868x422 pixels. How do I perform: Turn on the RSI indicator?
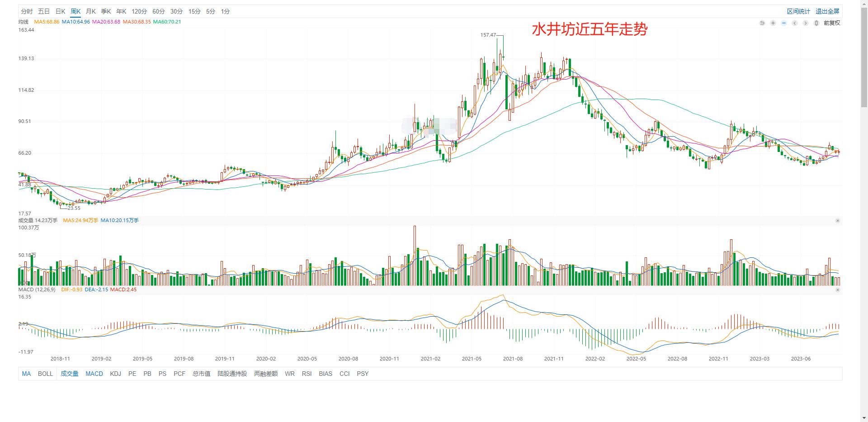tap(307, 374)
